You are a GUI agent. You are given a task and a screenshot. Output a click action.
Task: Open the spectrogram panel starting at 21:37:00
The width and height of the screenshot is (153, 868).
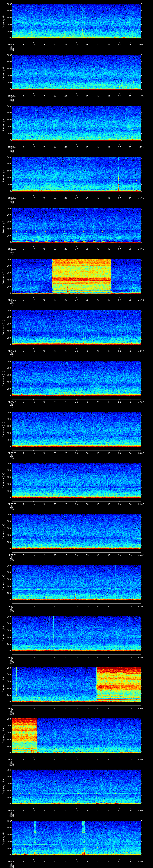tap(76, 429)
